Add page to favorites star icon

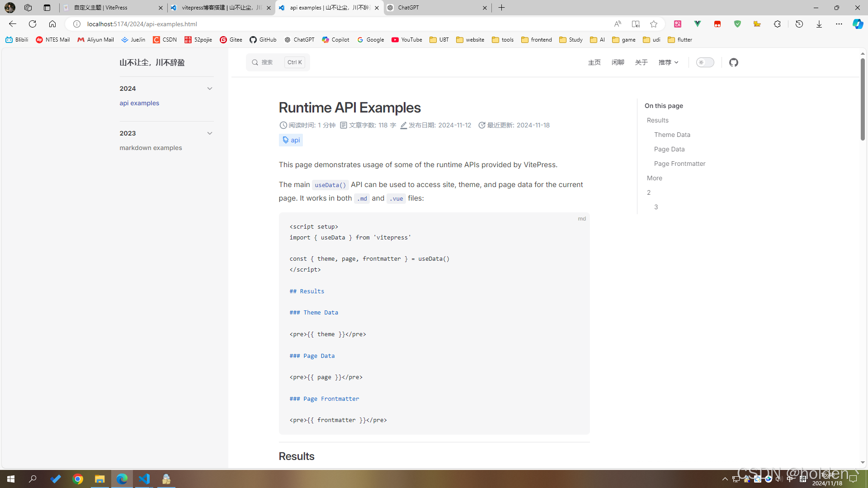coord(654,24)
